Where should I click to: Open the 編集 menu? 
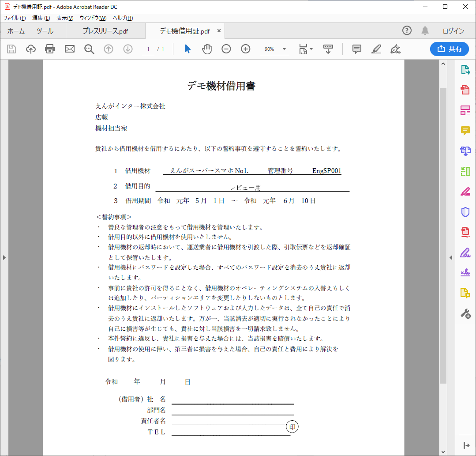pyautogui.click(x=41, y=18)
